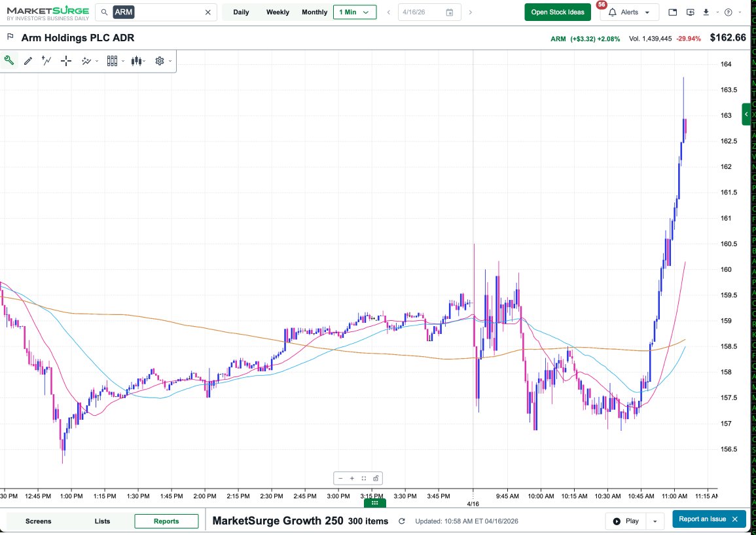756x535 pixels.
Task: Click into the ARM symbol search field
Action: click(x=156, y=12)
